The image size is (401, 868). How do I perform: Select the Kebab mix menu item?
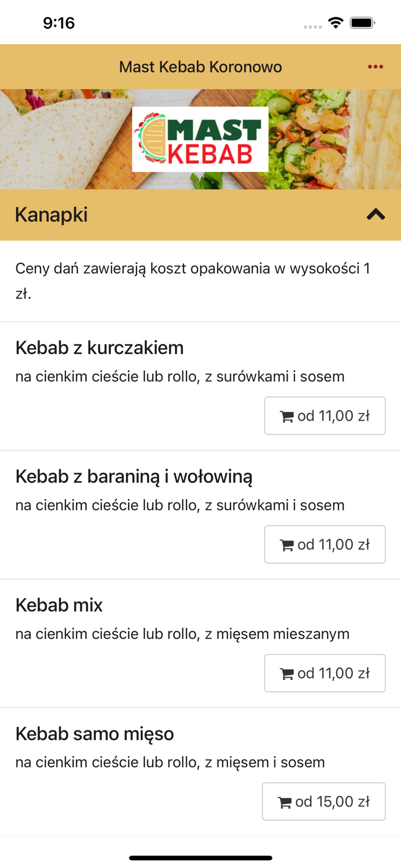pyautogui.click(x=58, y=606)
